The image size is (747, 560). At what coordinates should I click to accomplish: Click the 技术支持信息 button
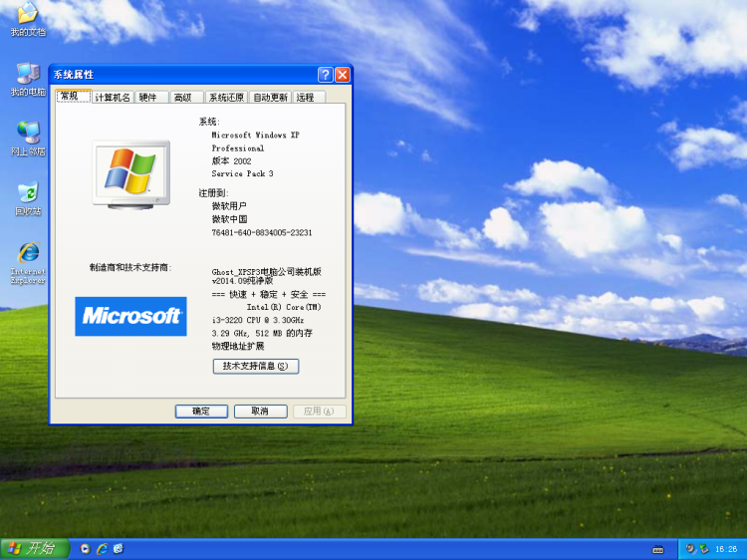(x=256, y=366)
